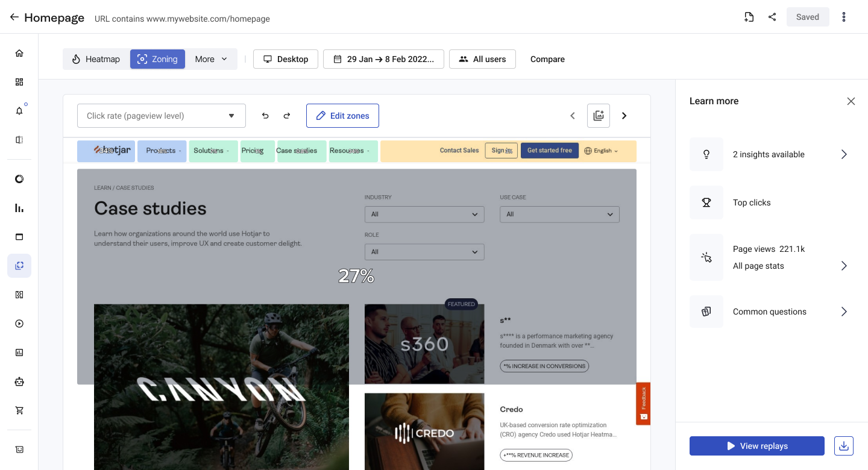Click the Products nav zone
The height and width of the screenshot is (470, 868).
[162, 151]
